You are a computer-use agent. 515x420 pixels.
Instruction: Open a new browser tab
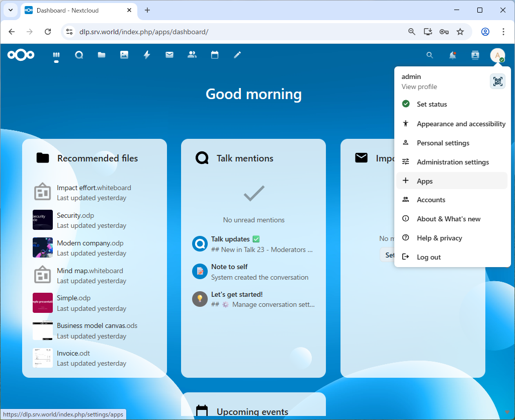coord(147,10)
